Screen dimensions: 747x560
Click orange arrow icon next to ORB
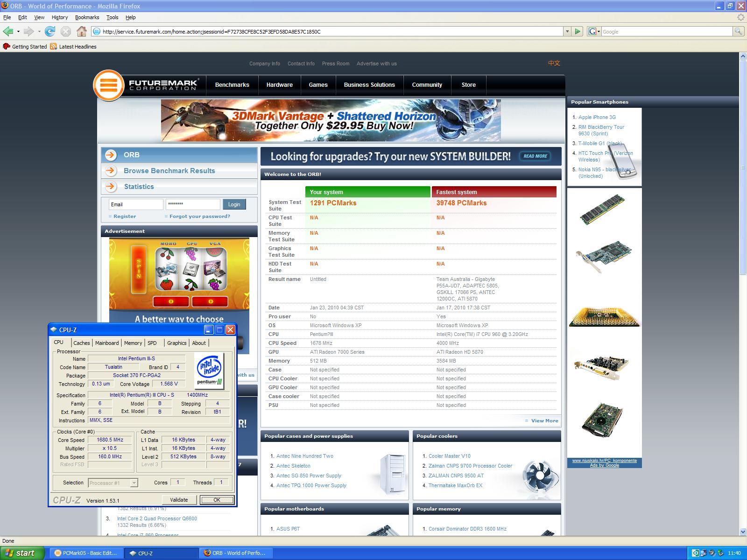pyautogui.click(x=111, y=155)
